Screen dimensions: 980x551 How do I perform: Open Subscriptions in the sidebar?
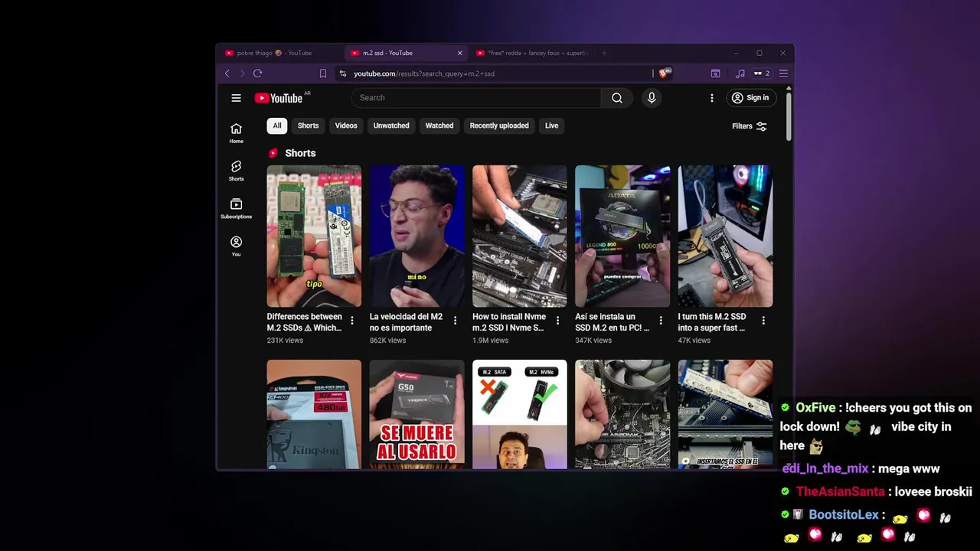click(x=236, y=208)
